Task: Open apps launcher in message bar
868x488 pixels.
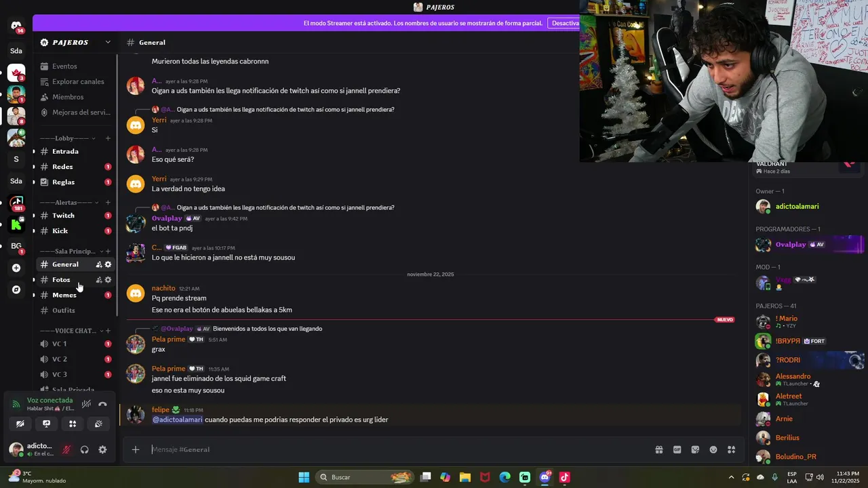Action: point(731,449)
